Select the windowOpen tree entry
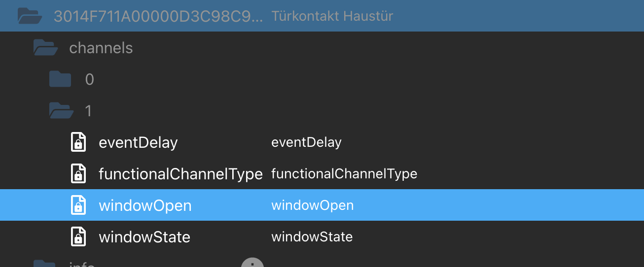This screenshot has height=267, width=644. click(x=145, y=205)
